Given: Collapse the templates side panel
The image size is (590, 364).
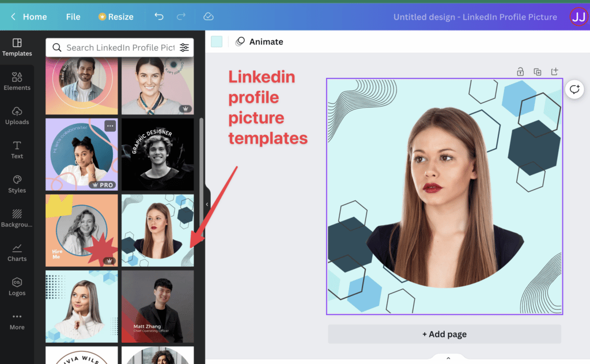Looking at the screenshot, I should pos(207,204).
